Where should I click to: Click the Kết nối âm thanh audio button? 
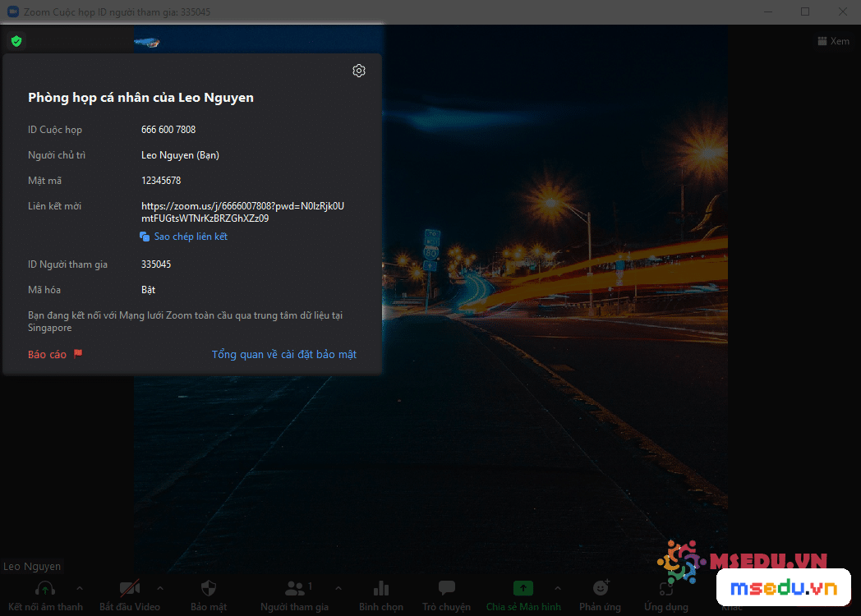point(45,595)
